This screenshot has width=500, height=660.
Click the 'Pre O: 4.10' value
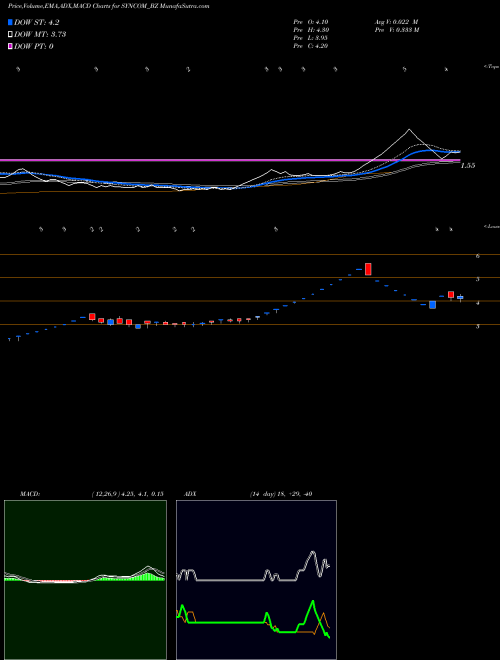[x=311, y=22]
